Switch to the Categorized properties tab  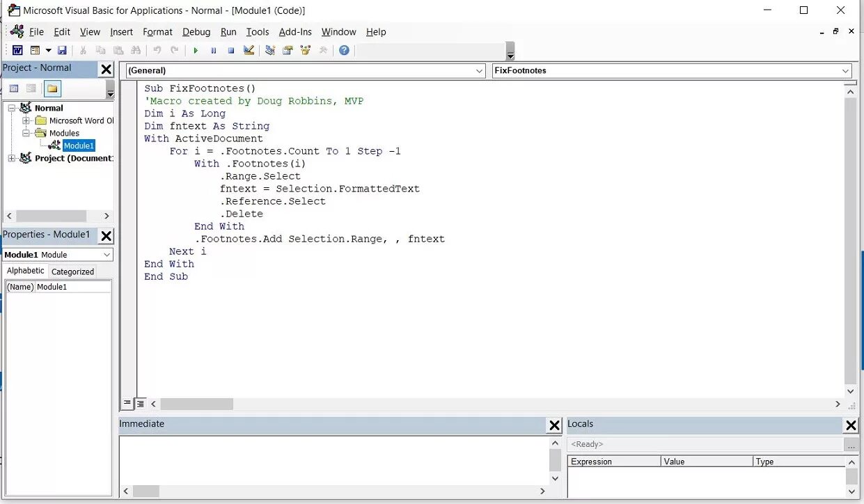click(x=72, y=271)
